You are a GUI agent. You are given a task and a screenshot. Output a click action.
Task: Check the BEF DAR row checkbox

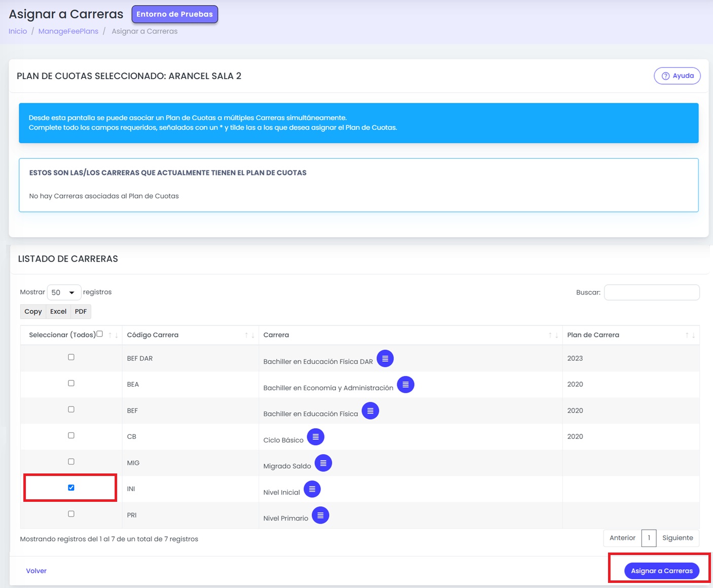pos(71,357)
